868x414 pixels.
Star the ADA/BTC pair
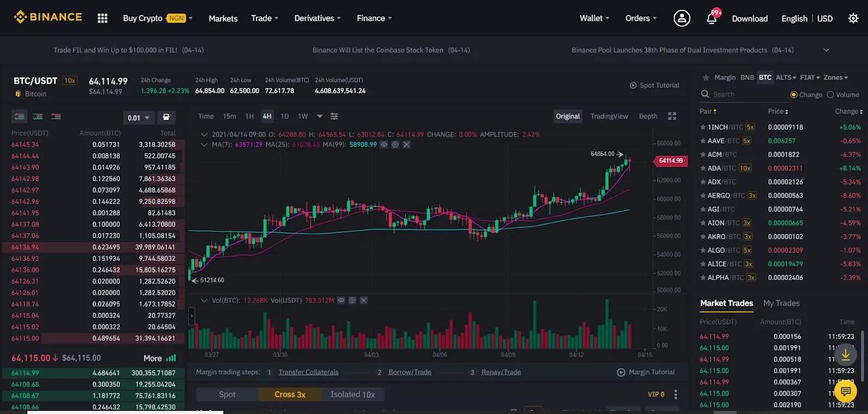703,168
